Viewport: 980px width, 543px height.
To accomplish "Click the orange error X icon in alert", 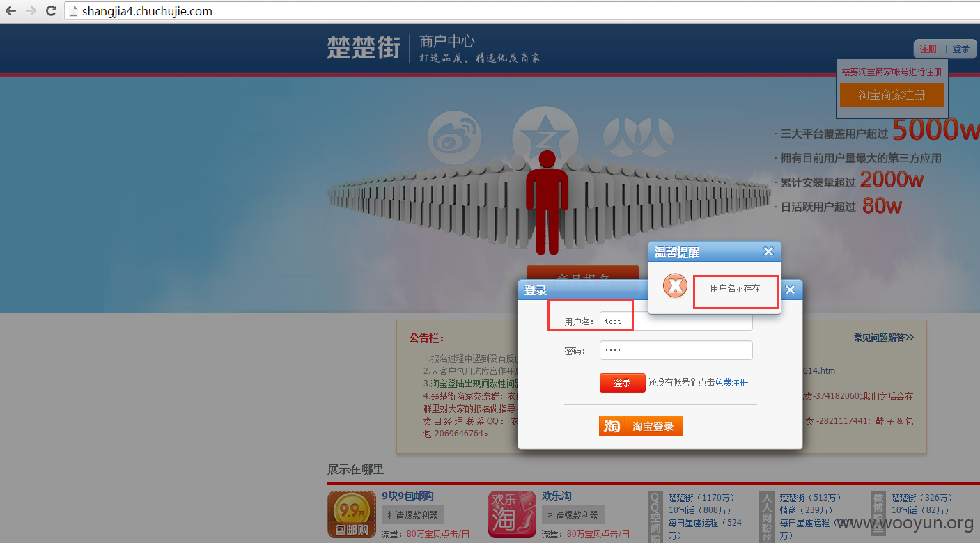I will [x=675, y=285].
